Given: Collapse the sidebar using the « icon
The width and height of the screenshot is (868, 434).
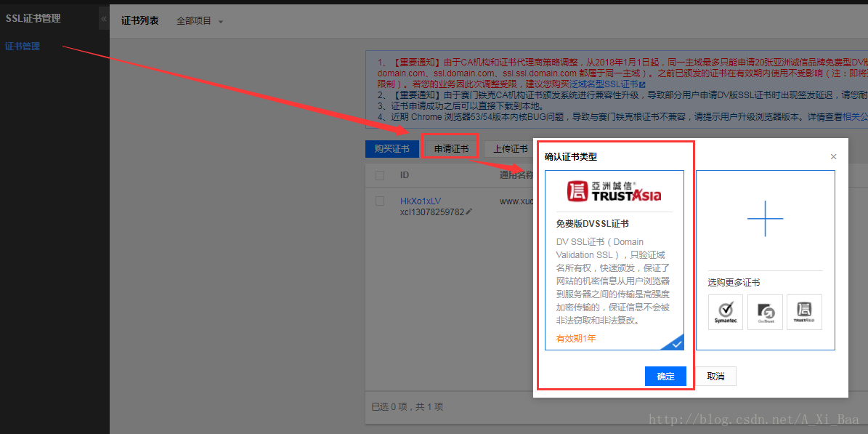Looking at the screenshot, I should [104, 18].
